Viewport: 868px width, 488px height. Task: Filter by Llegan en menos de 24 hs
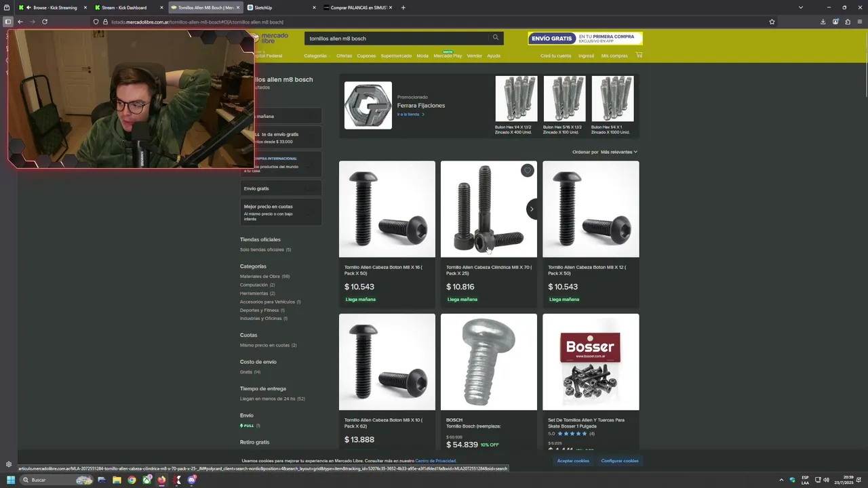click(x=272, y=399)
